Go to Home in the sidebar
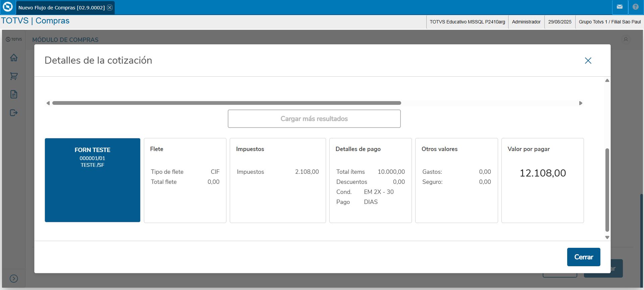This screenshot has width=644, height=290. [14, 58]
